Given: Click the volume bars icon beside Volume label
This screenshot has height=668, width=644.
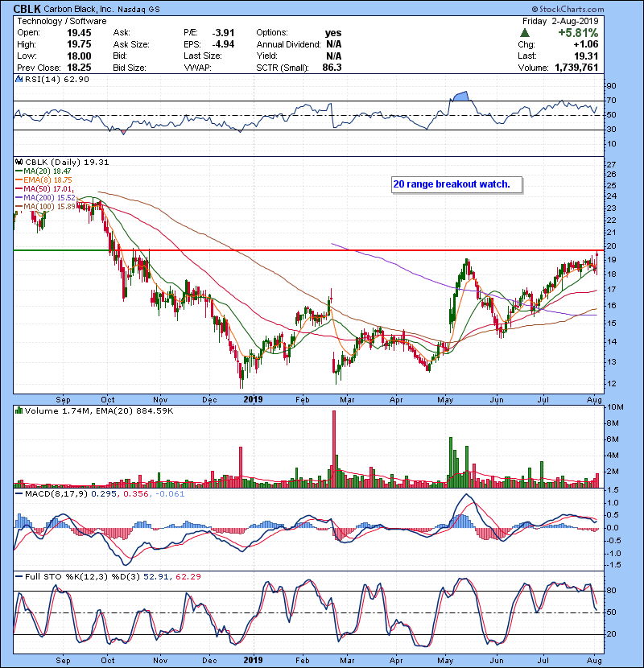Looking at the screenshot, I should pyautogui.click(x=19, y=410).
